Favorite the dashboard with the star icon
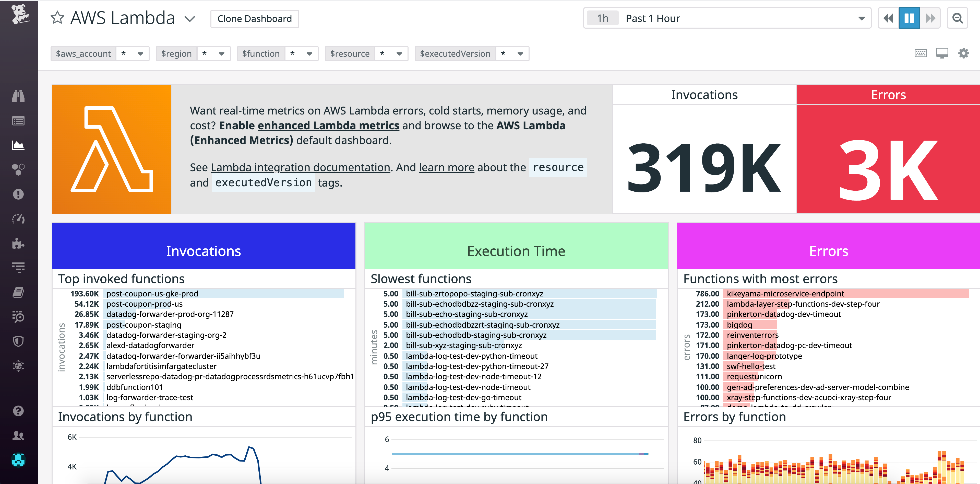The width and height of the screenshot is (980, 484). tap(57, 18)
